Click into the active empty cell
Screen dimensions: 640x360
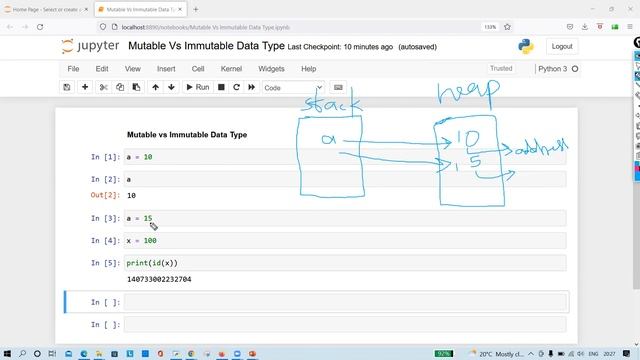[345, 302]
